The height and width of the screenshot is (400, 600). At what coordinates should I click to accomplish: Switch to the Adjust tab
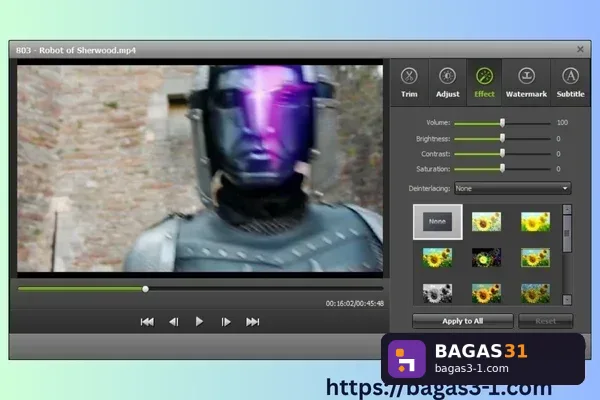pos(447,82)
